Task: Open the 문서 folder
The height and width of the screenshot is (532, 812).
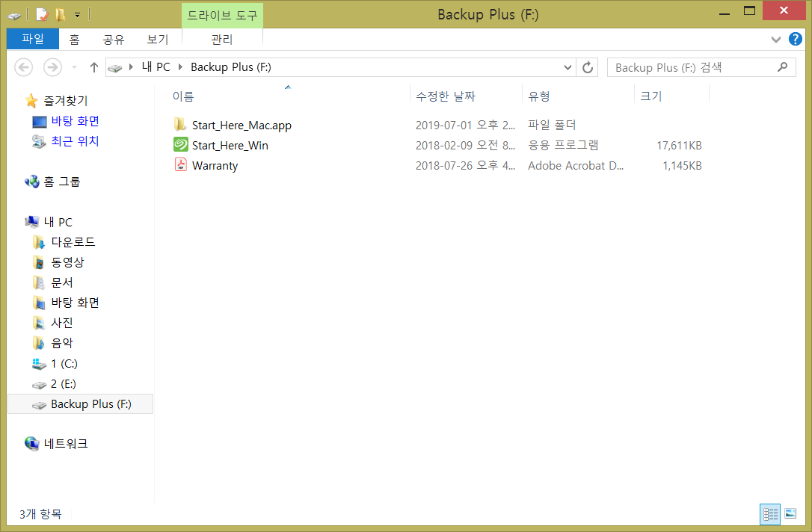Action: (61, 282)
